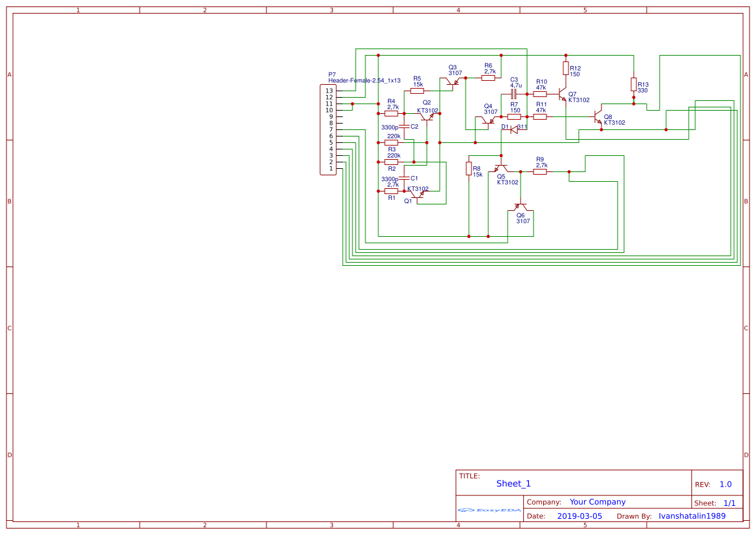Click the Header-Female-2.54_1x13 label
Image resolution: width=756 pixels, height=535 pixels.
365,81
